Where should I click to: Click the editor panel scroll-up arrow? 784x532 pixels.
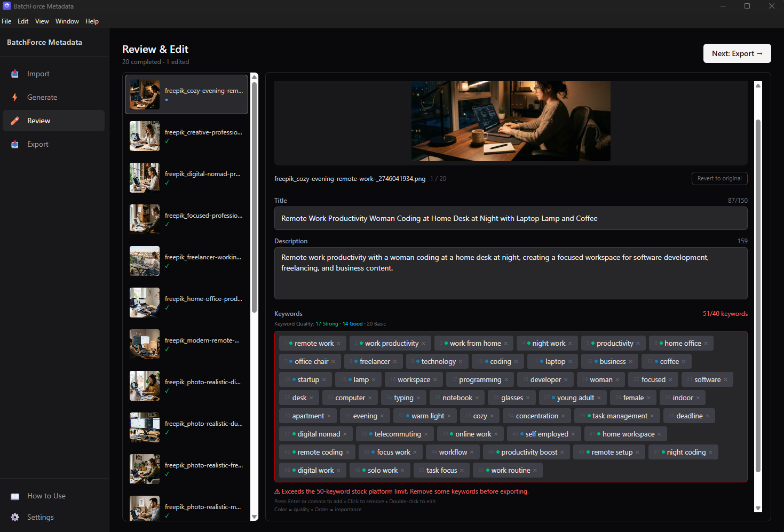pyautogui.click(x=758, y=85)
